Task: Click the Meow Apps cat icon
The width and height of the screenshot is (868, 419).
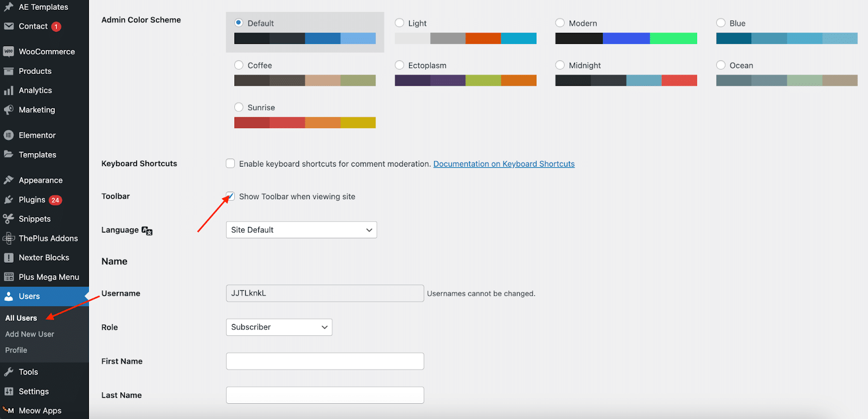Action: tap(9, 410)
